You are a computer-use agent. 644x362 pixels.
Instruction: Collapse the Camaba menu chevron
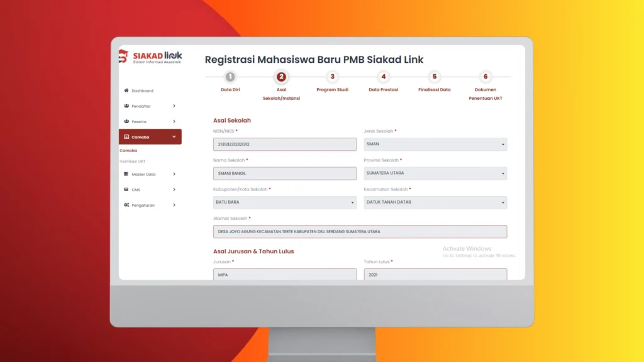(x=174, y=136)
